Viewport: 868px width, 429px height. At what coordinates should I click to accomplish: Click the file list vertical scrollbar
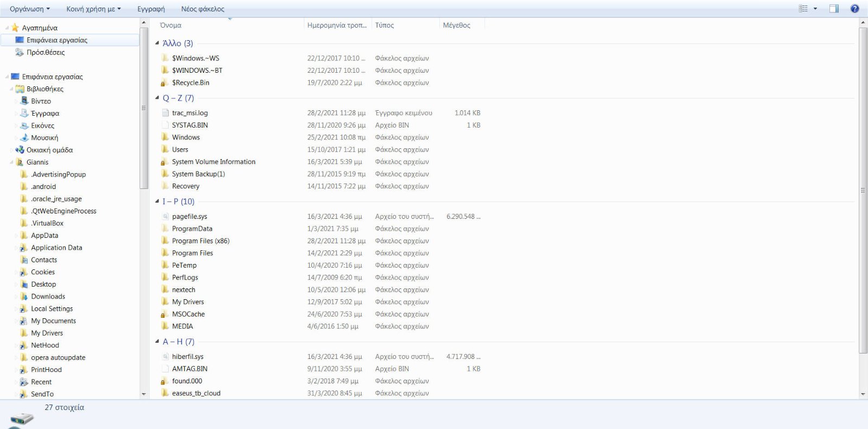[863, 190]
